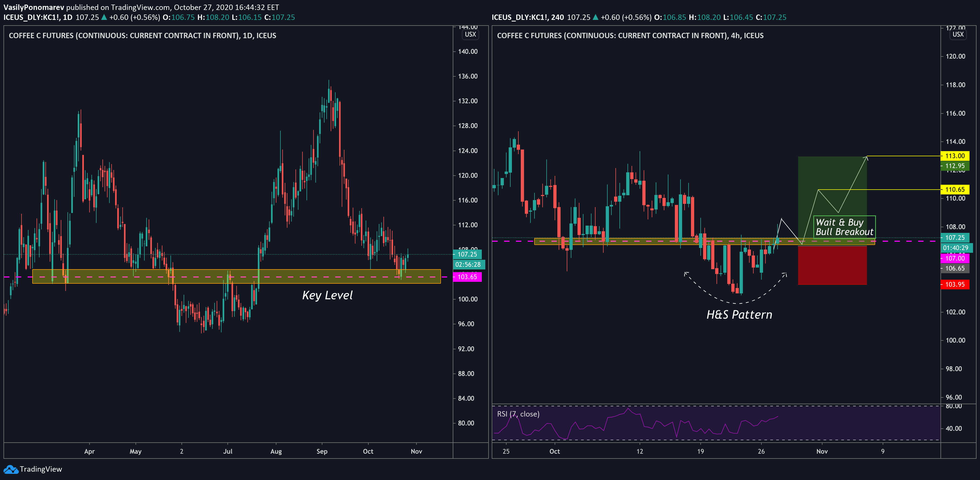The height and width of the screenshot is (480, 980).
Task: Click the 'Sep' label on the daily time axis
Action: click(322, 451)
